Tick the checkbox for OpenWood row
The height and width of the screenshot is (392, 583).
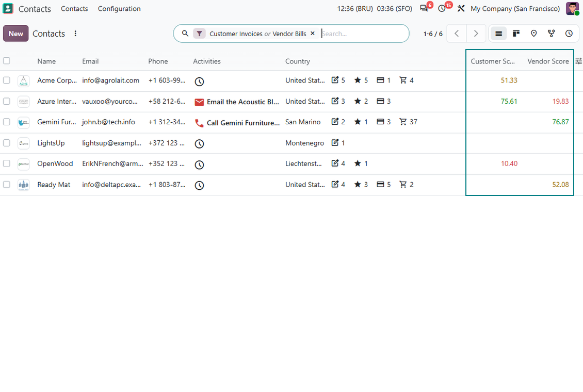7,164
